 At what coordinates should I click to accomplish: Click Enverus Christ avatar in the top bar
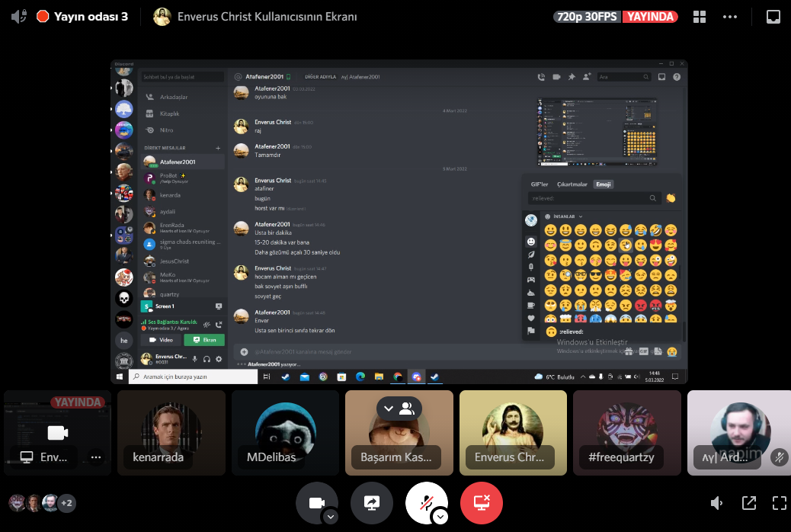pos(162,17)
